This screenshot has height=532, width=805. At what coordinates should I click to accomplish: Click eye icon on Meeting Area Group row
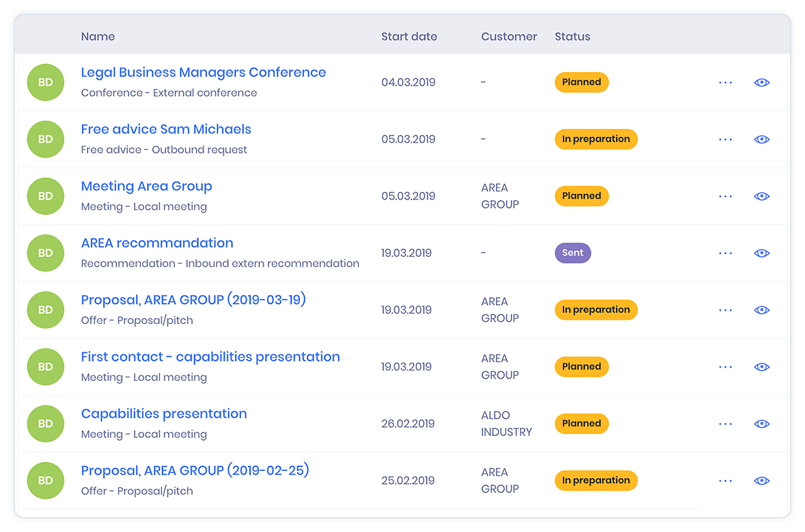762,197
